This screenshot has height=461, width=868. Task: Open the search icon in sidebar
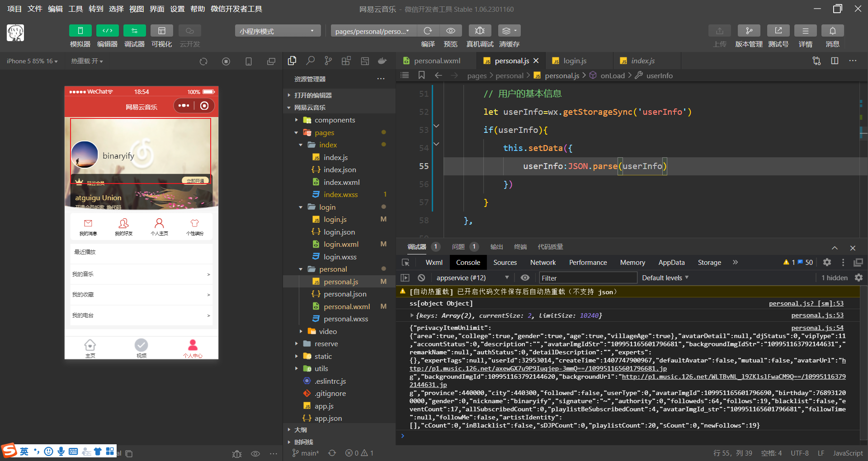[x=310, y=61]
